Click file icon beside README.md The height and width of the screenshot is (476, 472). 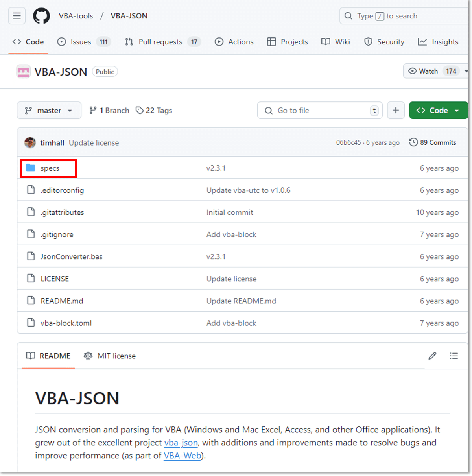(x=31, y=301)
